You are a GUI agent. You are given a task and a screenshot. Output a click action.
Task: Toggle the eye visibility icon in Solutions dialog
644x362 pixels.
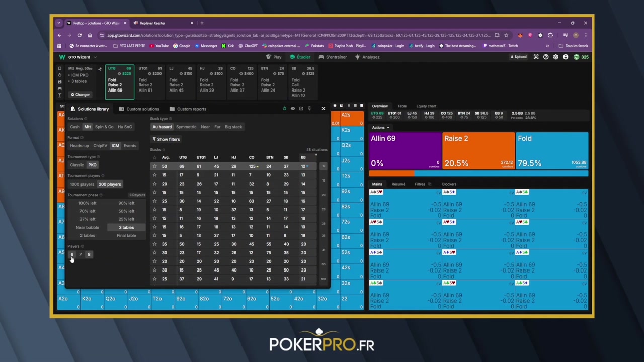(x=293, y=109)
